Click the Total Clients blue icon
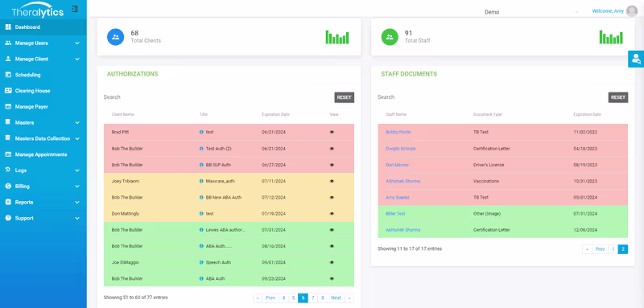The image size is (644, 308). click(x=115, y=37)
